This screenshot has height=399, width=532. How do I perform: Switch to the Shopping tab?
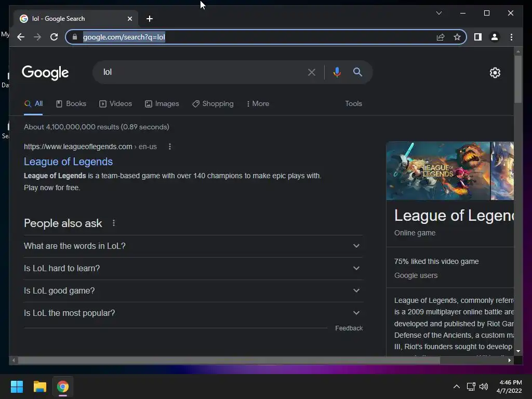pyautogui.click(x=212, y=104)
